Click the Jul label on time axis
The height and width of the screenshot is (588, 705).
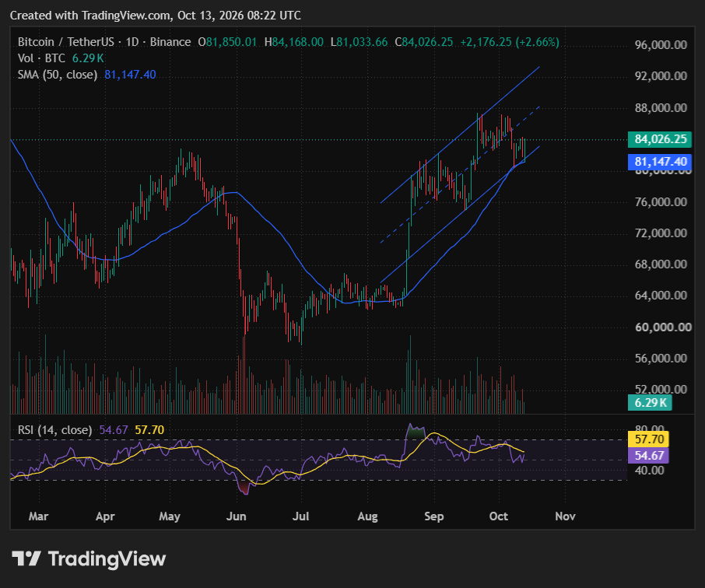[301, 516]
